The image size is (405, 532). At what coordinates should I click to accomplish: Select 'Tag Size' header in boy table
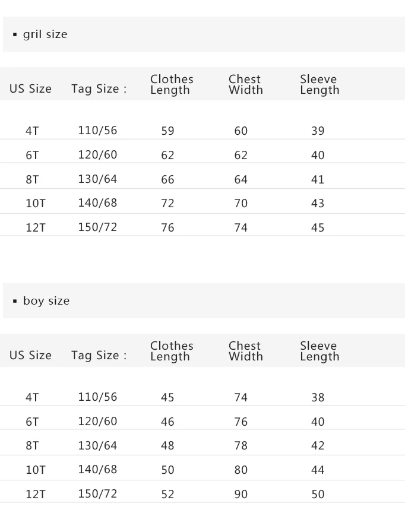[99, 356]
